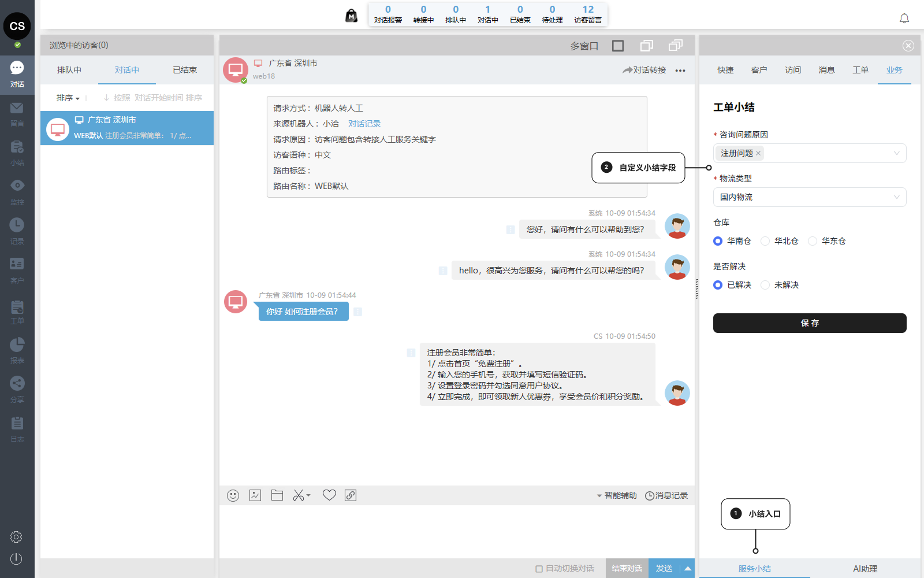Expand the send options arrow beside 发送
Image resolution: width=924 pixels, height=578 pixels.
tap(688, 569)
